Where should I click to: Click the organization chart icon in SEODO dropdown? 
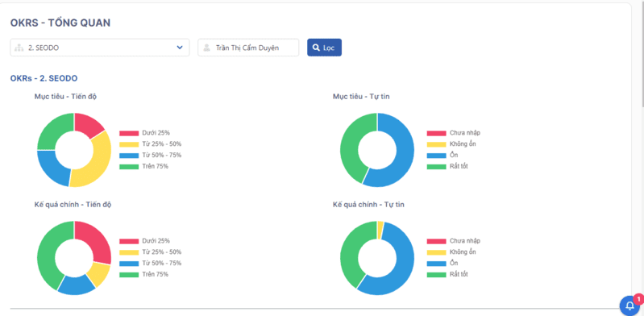19,48
